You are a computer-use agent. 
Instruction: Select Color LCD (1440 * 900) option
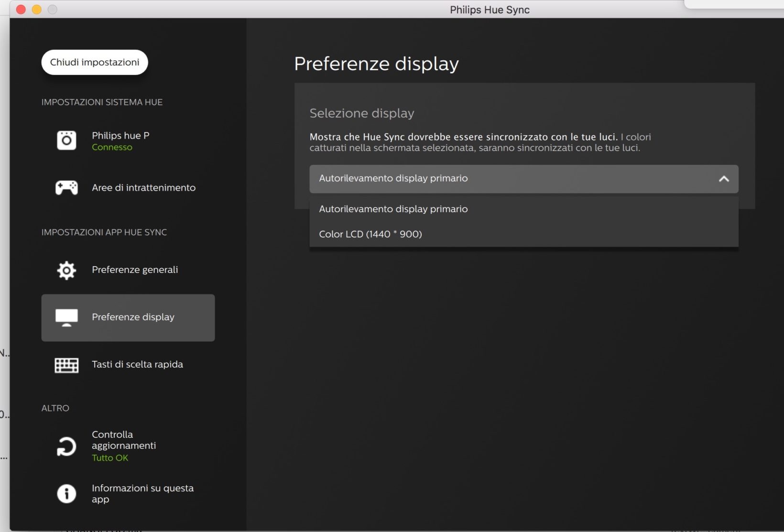pyautogui.click(x=370, y=234)
